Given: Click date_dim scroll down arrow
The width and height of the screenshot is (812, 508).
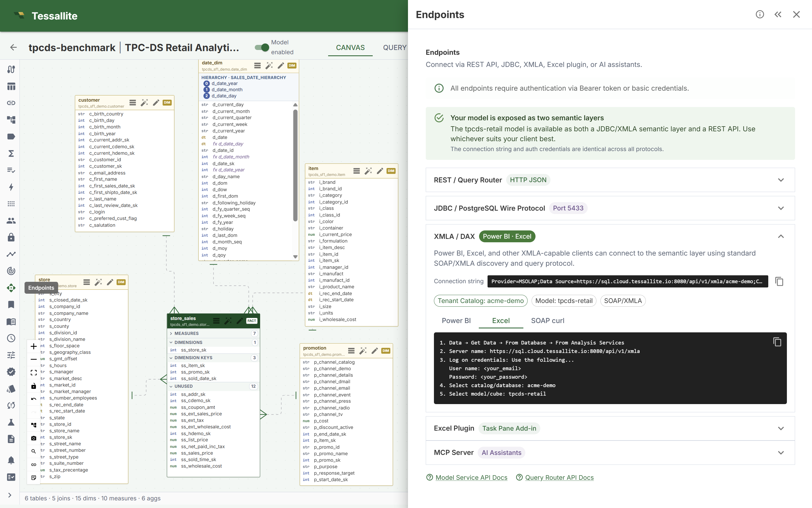Looking at the screenshot, I should 295,257.
